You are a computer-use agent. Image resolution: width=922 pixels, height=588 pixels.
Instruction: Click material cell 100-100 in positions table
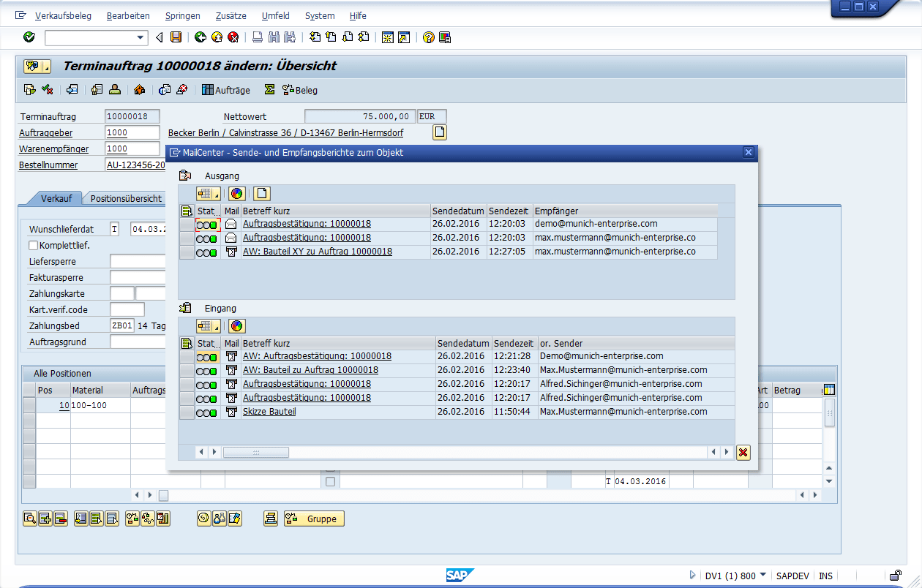pyautogui.click(x=100, y=404)
